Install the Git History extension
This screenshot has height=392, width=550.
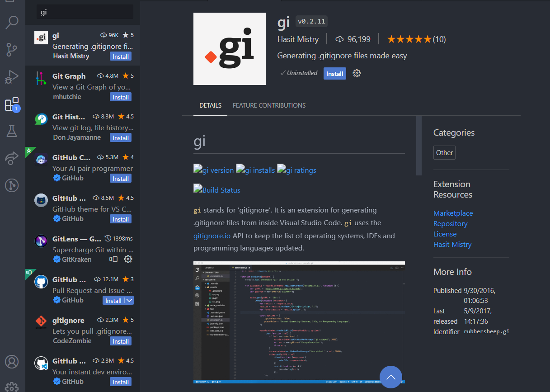[x=121, y=138]
